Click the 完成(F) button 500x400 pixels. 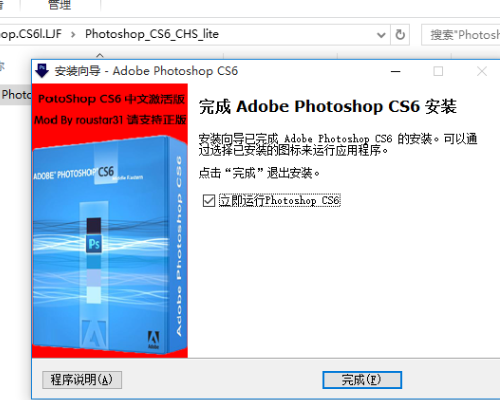click(362, 380)
